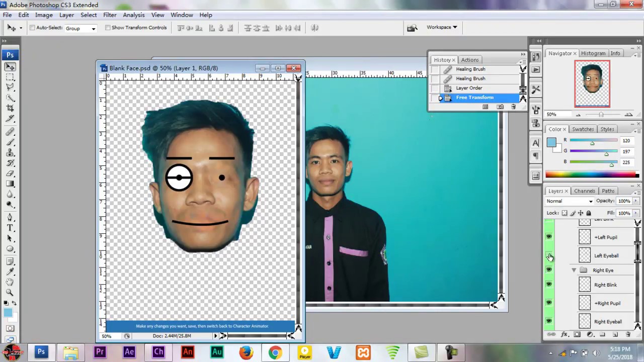The image size is (644, 362).
Task: Add a layer style with fx icon
Action: tap(564, 334)
